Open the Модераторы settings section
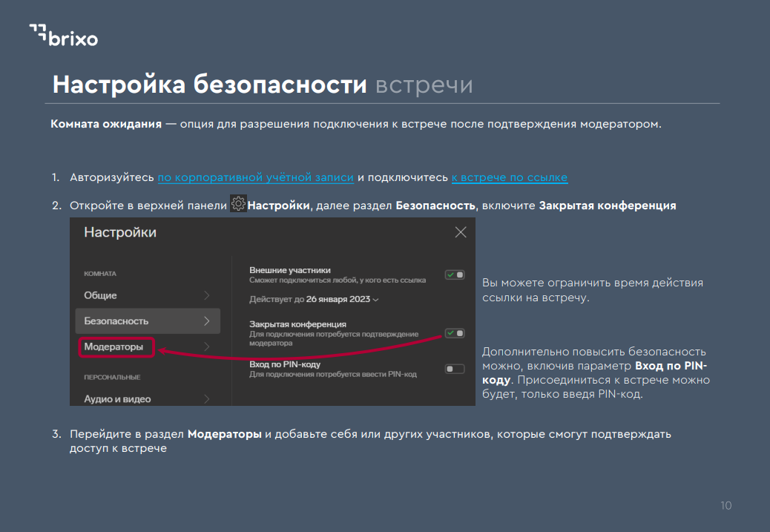Image resolution: width=770 pixels, height=532 pixels. coord(113,347)
